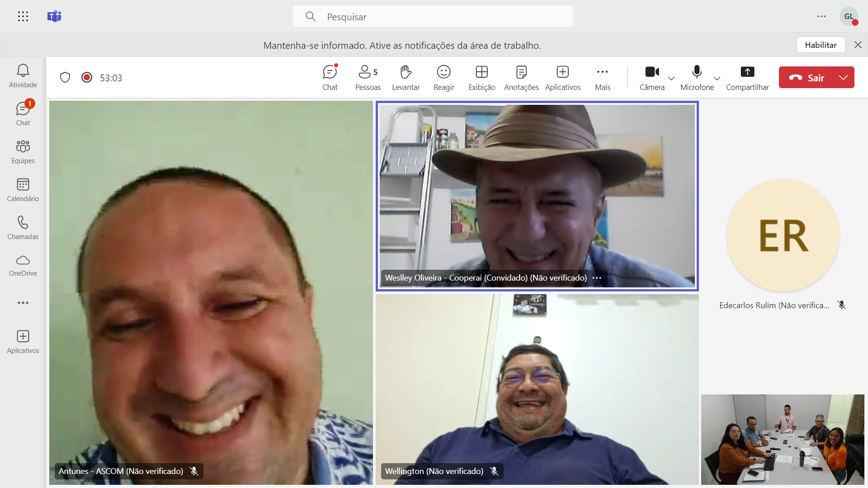The width and height of the screenshot is (868, 488).
Task: Raise hand with Levantar
Action: pos(406,78)
